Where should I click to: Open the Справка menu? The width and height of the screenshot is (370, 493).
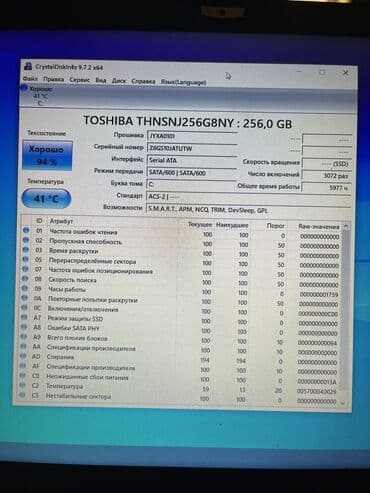click(x=143, y=81)
